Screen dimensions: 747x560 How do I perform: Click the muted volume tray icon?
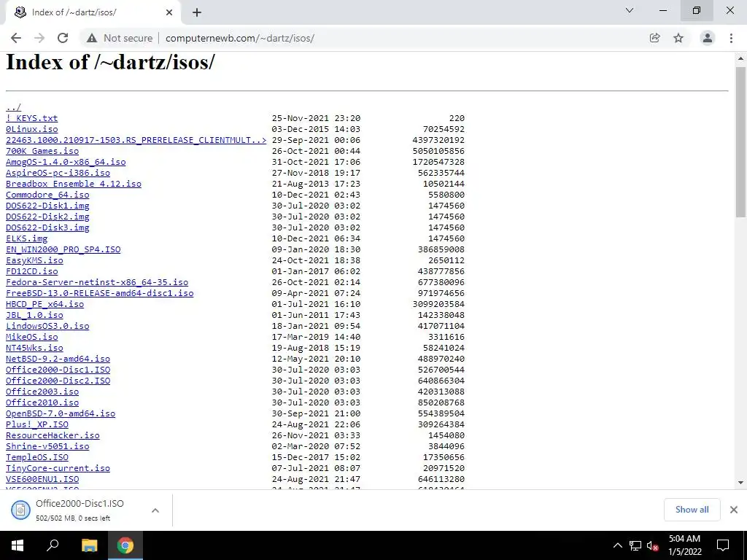652,545
